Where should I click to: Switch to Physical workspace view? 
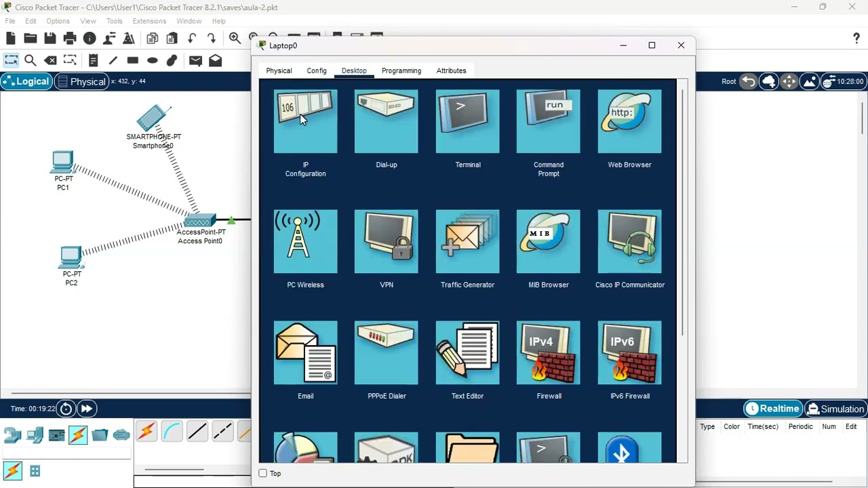(81, 81)
